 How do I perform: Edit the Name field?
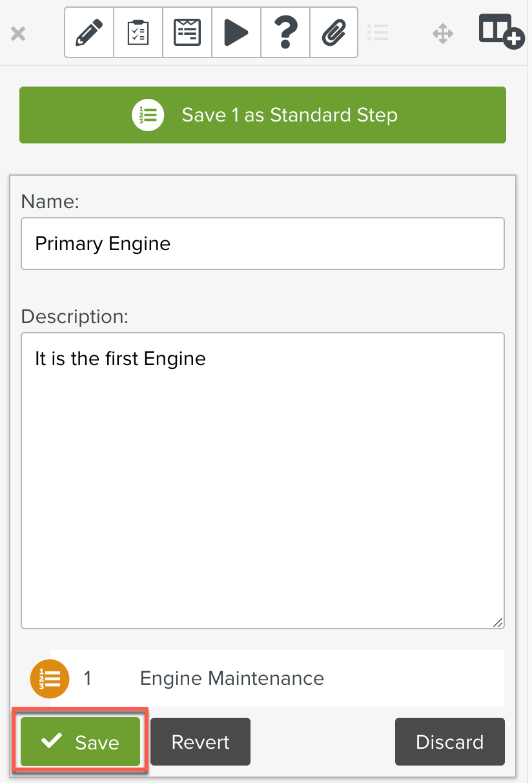pos(263,244)
